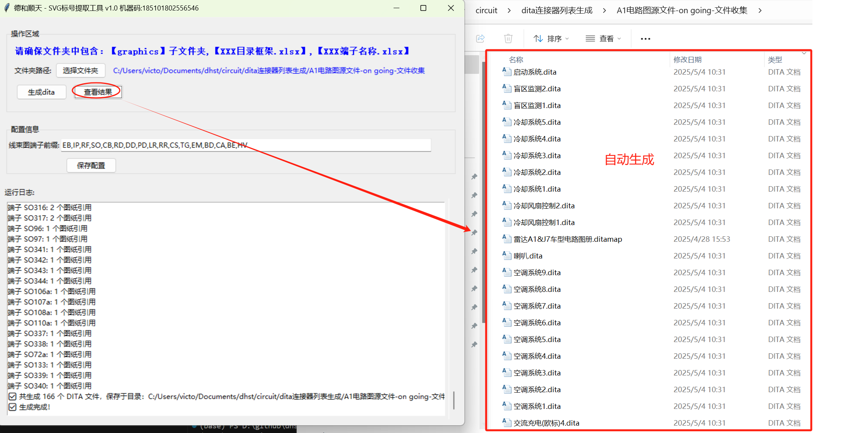Viewport: 868px width, 433px height.
Task: Click the sort arrows icon
Action: (538, 38)
